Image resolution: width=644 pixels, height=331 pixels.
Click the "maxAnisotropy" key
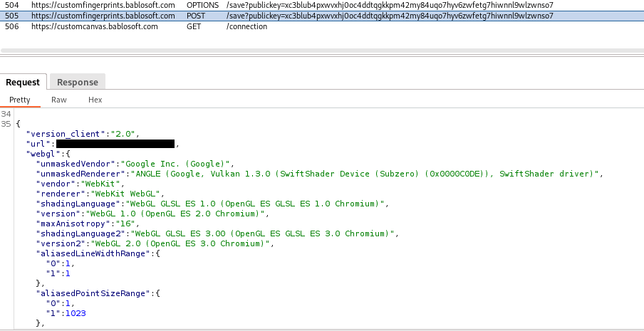click(x=70, y=224)
